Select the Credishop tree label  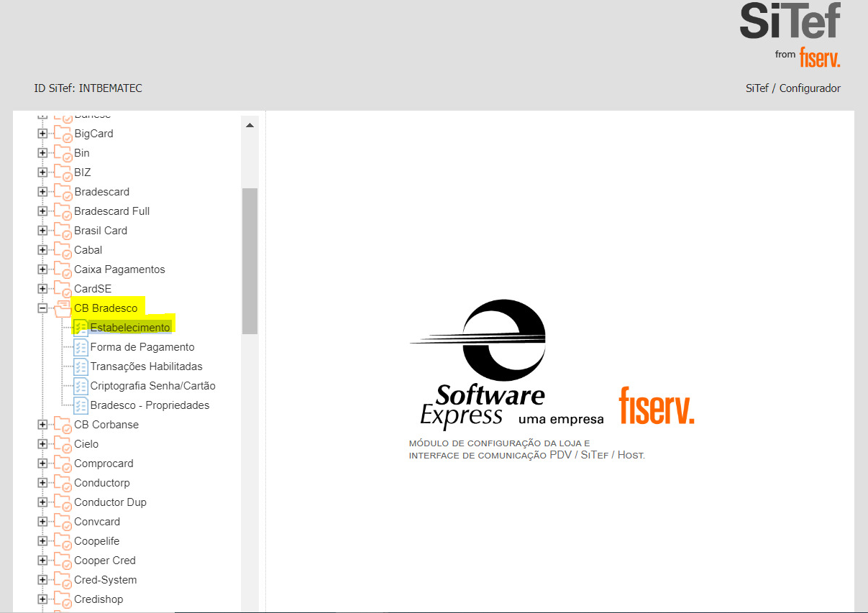pyautogui.click(x=99, y=599)
